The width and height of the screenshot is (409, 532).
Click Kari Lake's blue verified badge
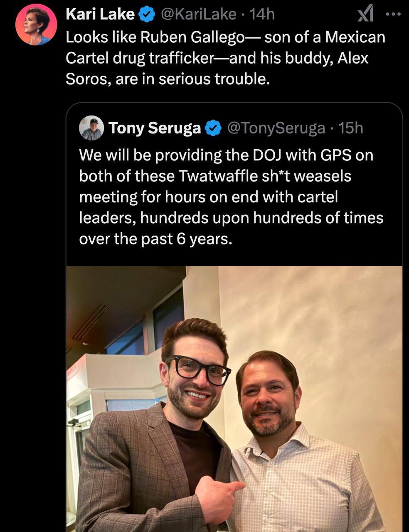146,15
